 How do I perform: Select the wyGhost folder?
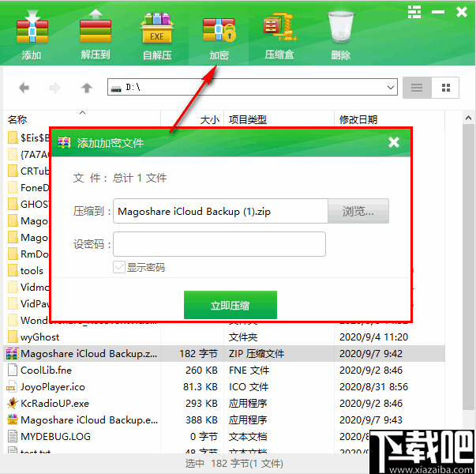[x=39, y=337]
